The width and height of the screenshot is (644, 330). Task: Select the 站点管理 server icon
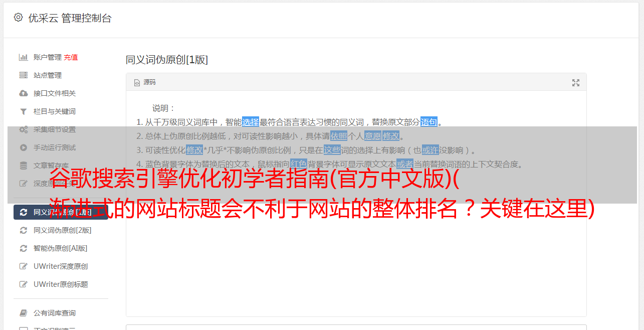pos(23,75)
